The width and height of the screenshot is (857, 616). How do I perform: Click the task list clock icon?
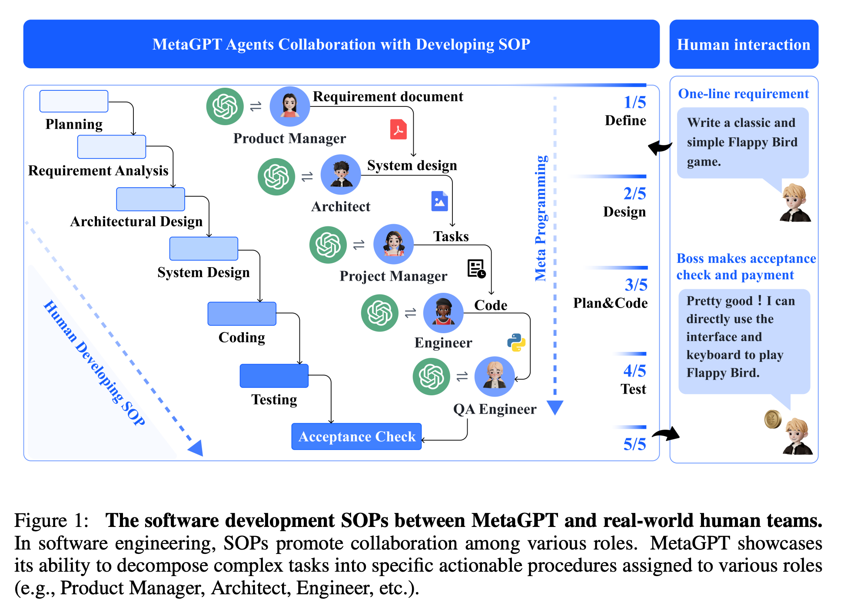tap(476, 269)
